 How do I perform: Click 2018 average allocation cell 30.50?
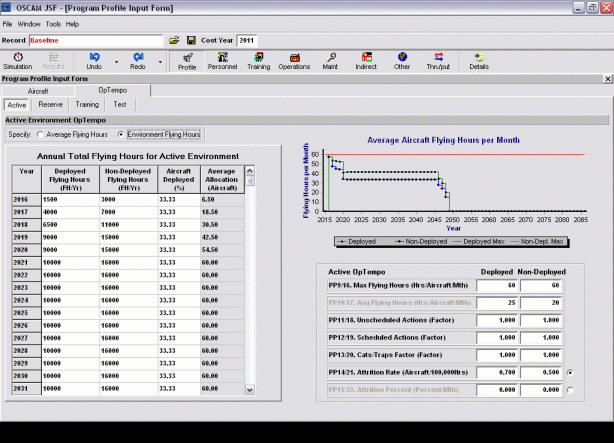tap(222, 224)
